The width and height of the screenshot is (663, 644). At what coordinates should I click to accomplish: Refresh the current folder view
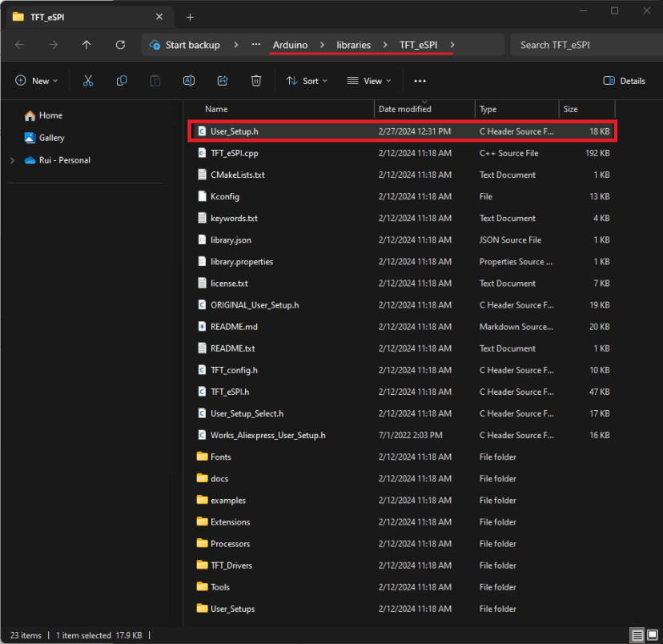click(120, 45)
